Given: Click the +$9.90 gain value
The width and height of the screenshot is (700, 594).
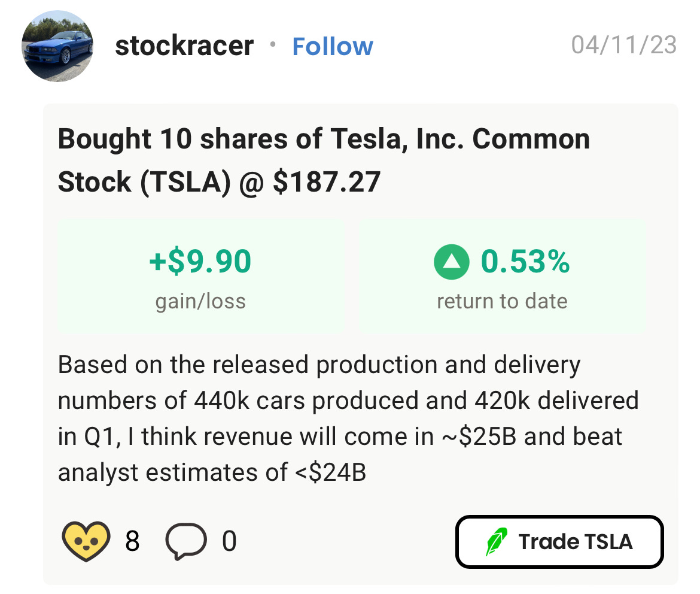Looking at the screenshot, I should tap(200, 262).
